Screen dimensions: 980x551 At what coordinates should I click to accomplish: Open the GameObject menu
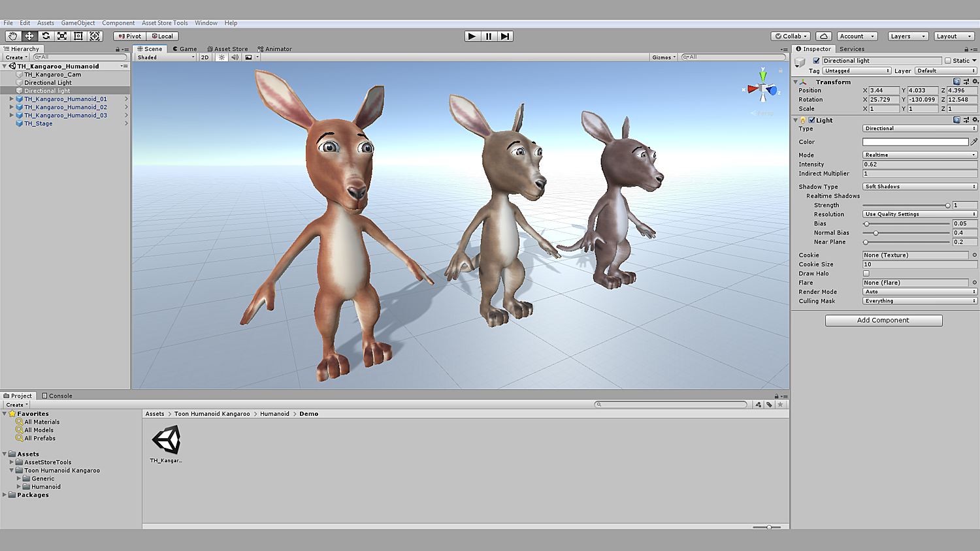point(78,23)
